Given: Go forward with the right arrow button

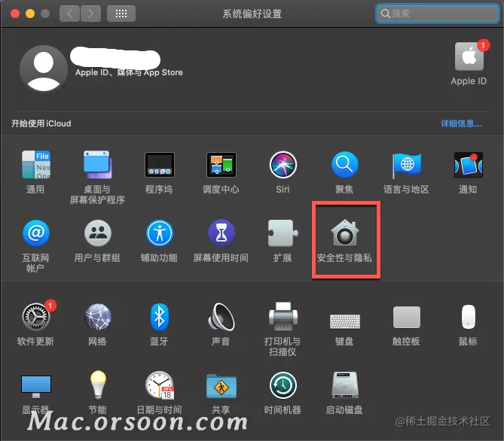Looking at the screenshot, I should tap(90, 14).
